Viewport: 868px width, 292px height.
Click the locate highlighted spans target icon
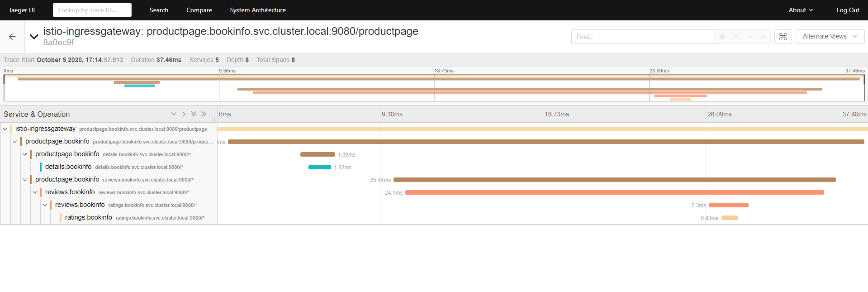tap(722, 37)
